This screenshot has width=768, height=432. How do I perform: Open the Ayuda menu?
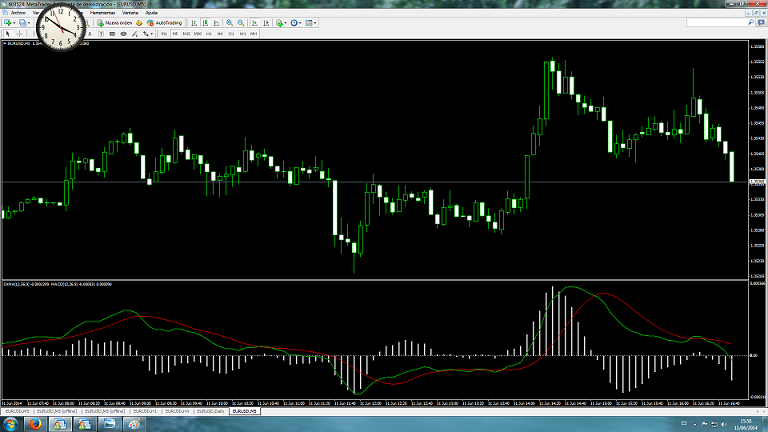click(151, 13)
